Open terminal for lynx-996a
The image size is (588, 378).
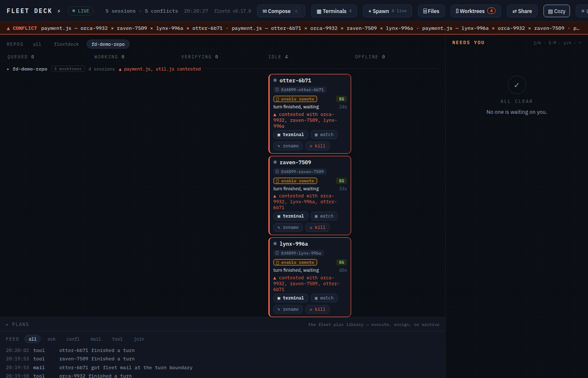coord(291,298)
